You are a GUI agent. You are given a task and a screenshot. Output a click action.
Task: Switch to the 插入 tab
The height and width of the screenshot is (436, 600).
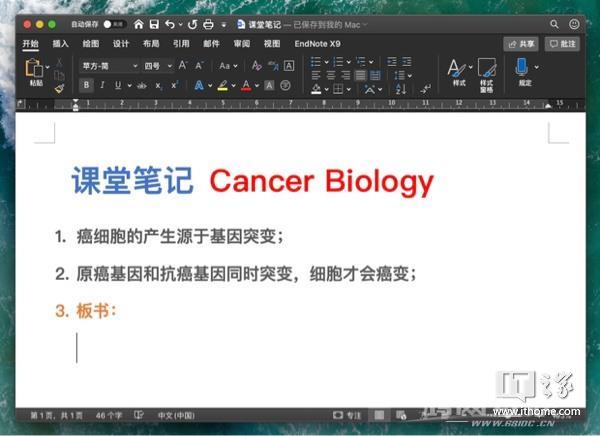(60, 44)
